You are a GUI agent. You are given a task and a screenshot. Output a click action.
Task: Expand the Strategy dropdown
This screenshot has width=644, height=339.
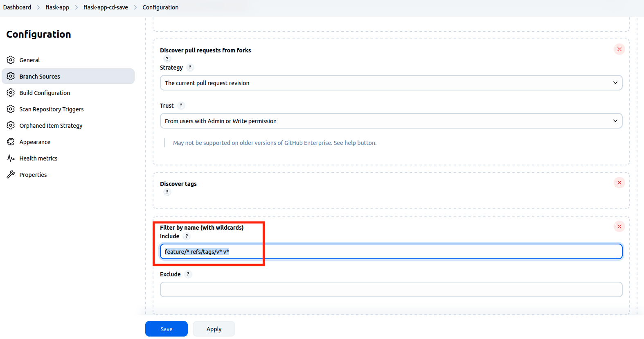pyautogui.click(x=391, y=83)
